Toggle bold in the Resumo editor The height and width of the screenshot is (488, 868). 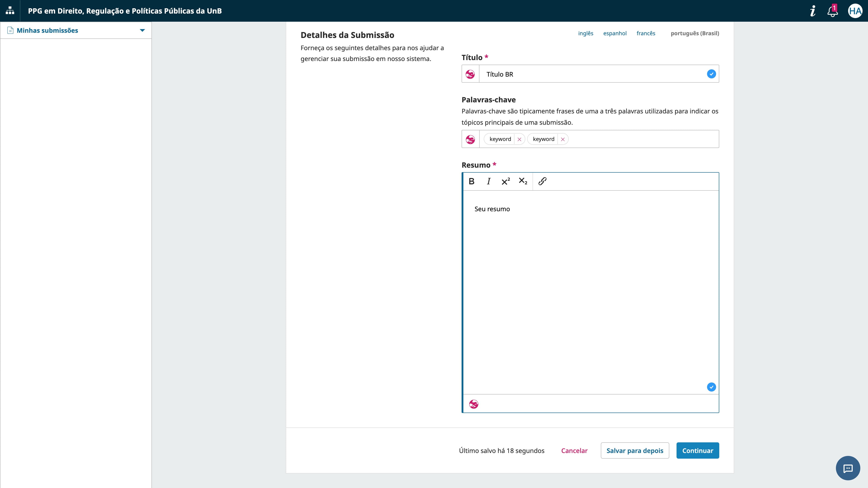(471, 181)
